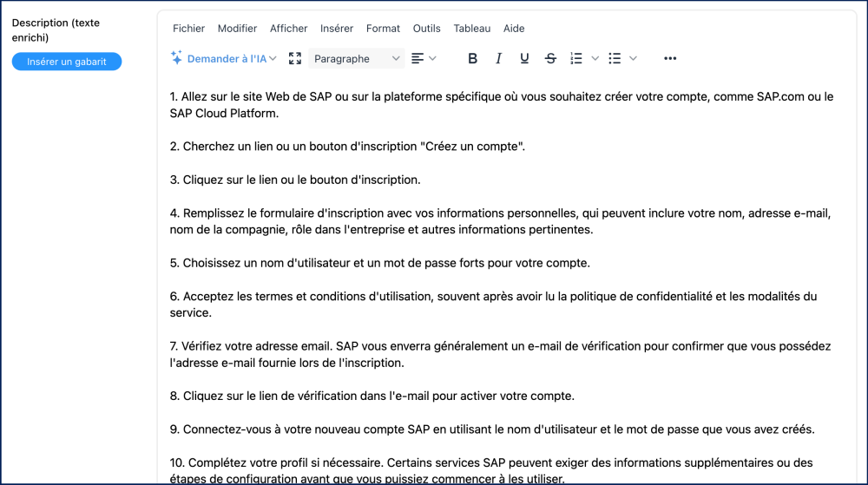This screenshot has width=868, height=485.
Task: Apply numbered list formatting
Action: pos(576,59)
